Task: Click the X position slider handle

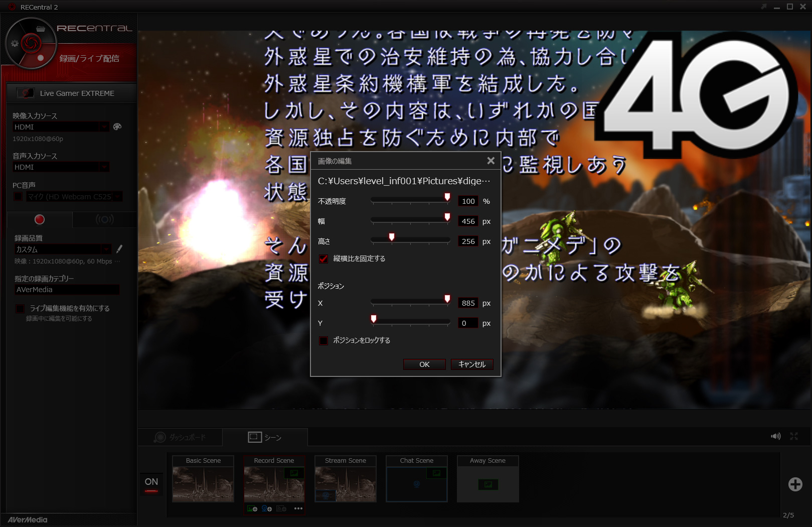Action: (447, 299)
